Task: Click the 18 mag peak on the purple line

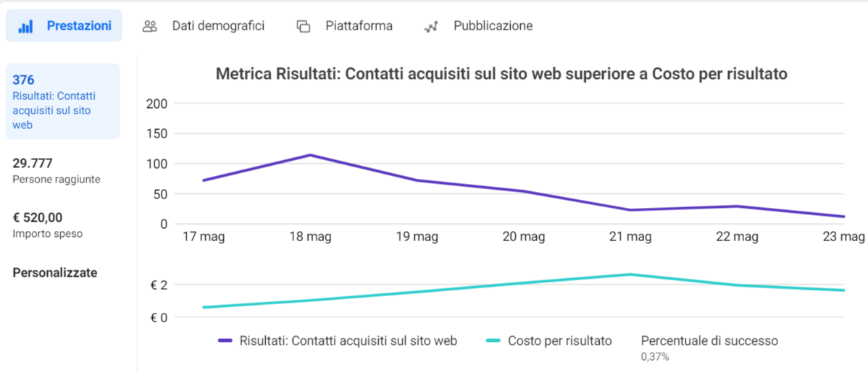Action: [310, 155]
